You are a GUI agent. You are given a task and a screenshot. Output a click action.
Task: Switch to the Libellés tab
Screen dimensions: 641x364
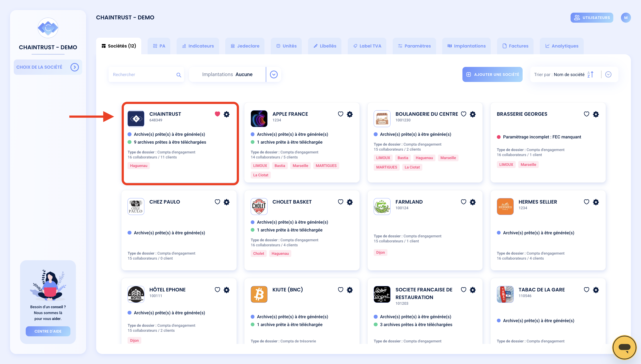325,46
